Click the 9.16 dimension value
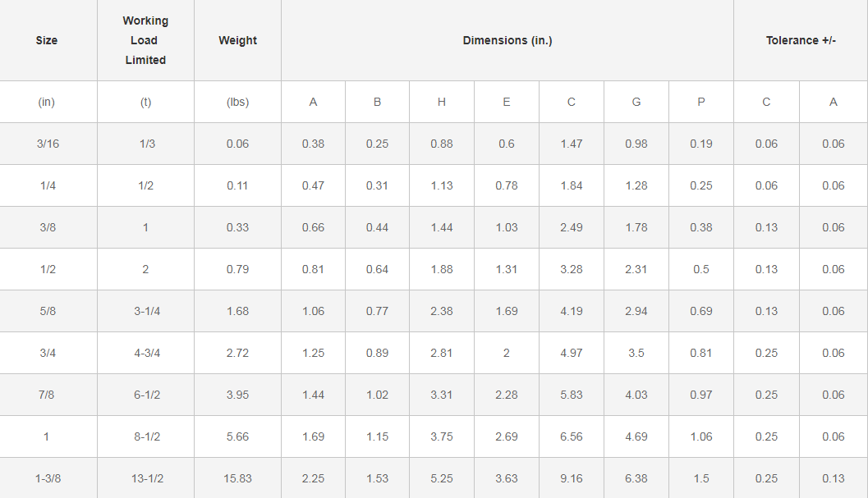This screenshot has width=868, height=498. click(572, 478)
